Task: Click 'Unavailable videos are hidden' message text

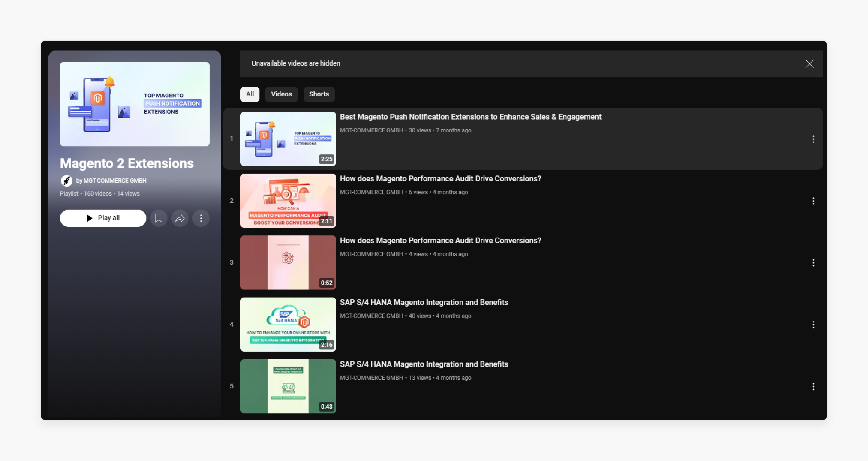Action: [296, 64]
